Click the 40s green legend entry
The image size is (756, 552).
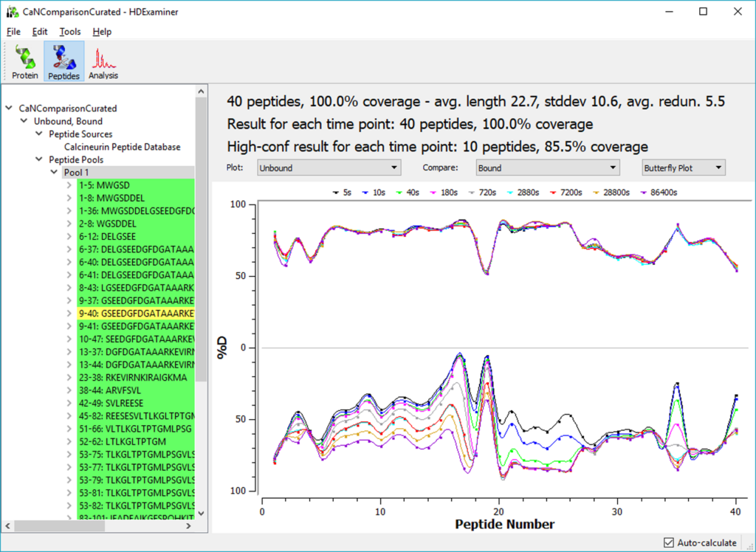click(x=407, y=193)
